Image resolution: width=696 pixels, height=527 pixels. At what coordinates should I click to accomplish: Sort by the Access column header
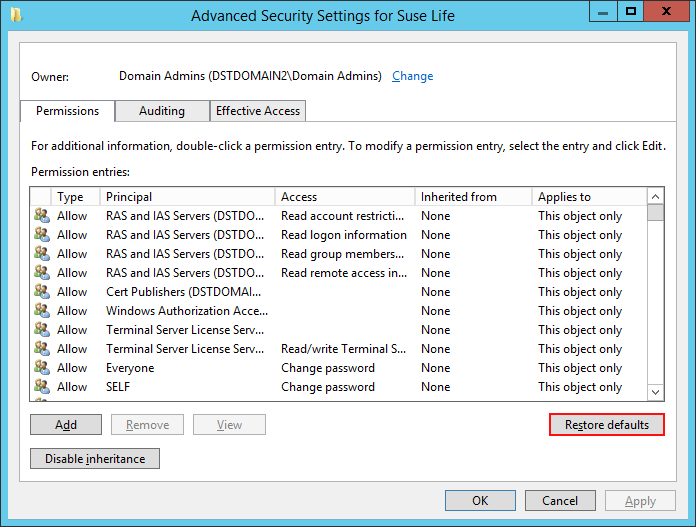coord(345,197)
